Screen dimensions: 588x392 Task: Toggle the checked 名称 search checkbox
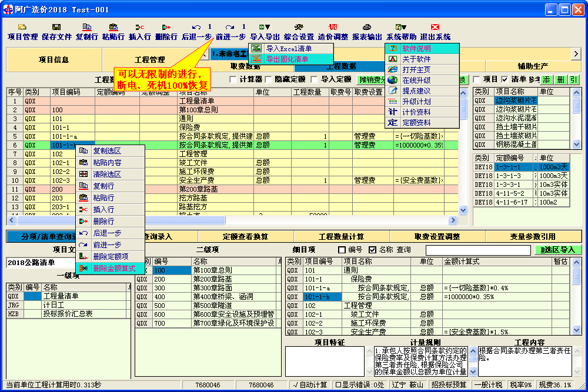(372, 250)
